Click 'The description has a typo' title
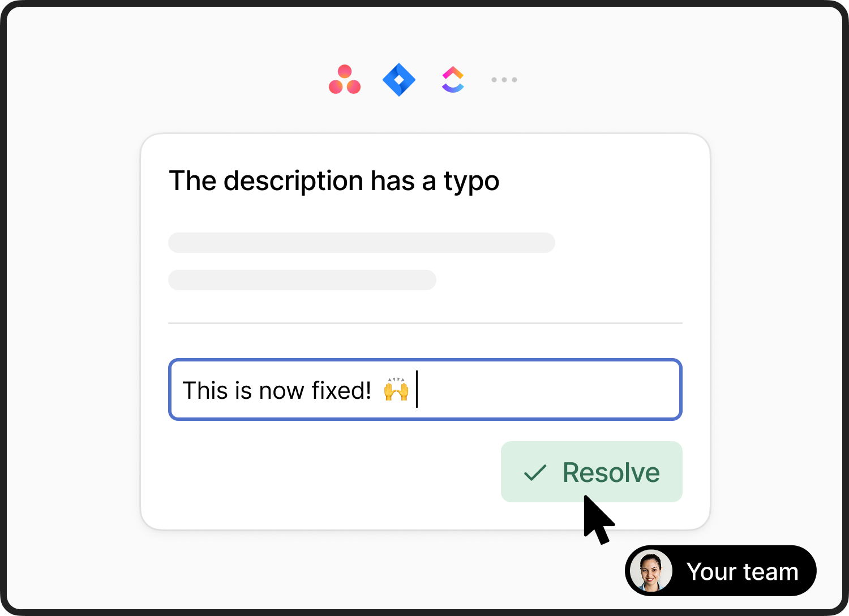 point(334,181)
